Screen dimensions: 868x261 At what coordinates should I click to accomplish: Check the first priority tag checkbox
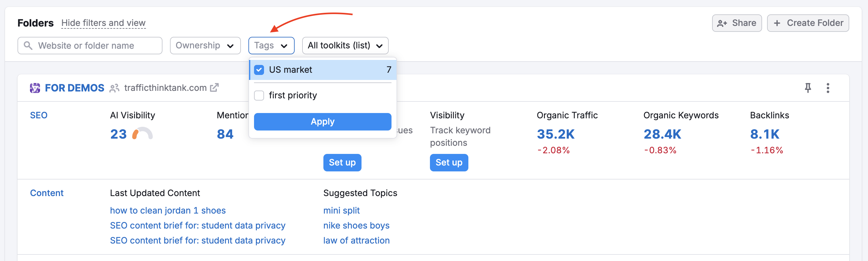pos(259,96)
